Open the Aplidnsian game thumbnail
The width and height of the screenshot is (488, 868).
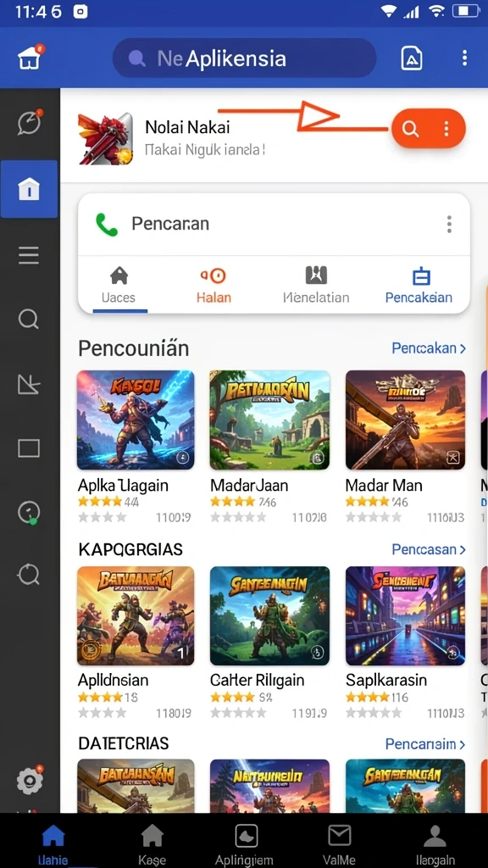click(x=136, y=615)
